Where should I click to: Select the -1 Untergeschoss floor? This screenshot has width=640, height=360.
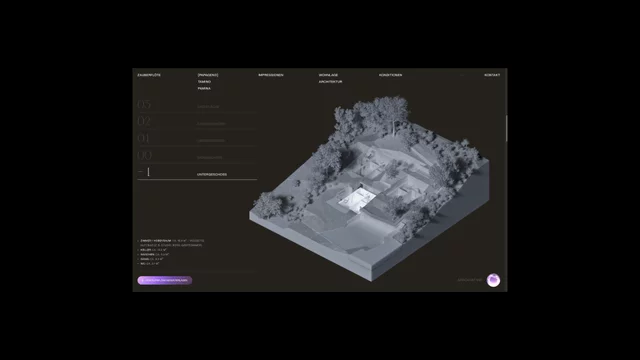tap(197, 173)
